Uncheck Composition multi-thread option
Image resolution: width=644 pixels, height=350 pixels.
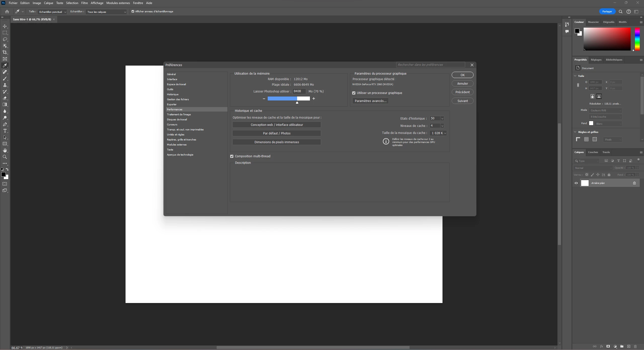pyautogui.click(x=232, y=156)
